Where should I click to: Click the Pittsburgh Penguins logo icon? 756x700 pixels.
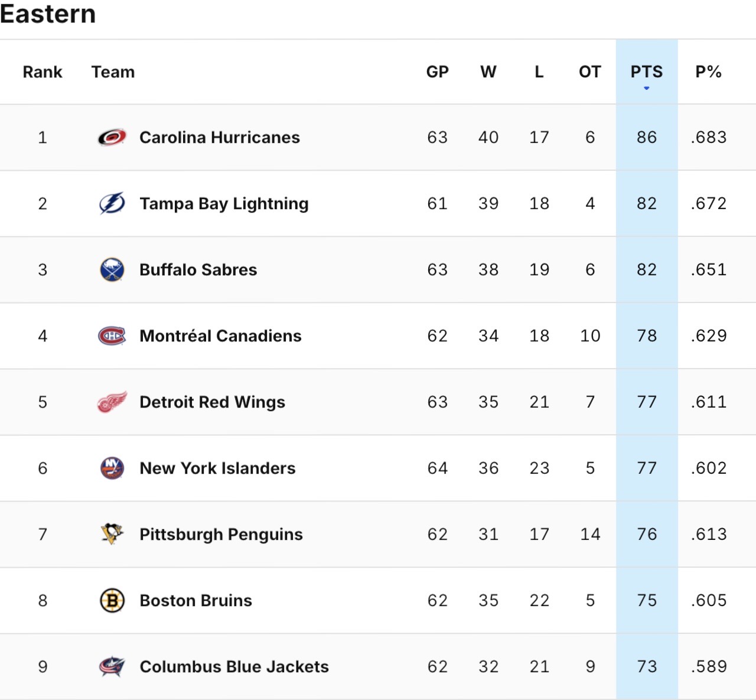click(112, 534)
